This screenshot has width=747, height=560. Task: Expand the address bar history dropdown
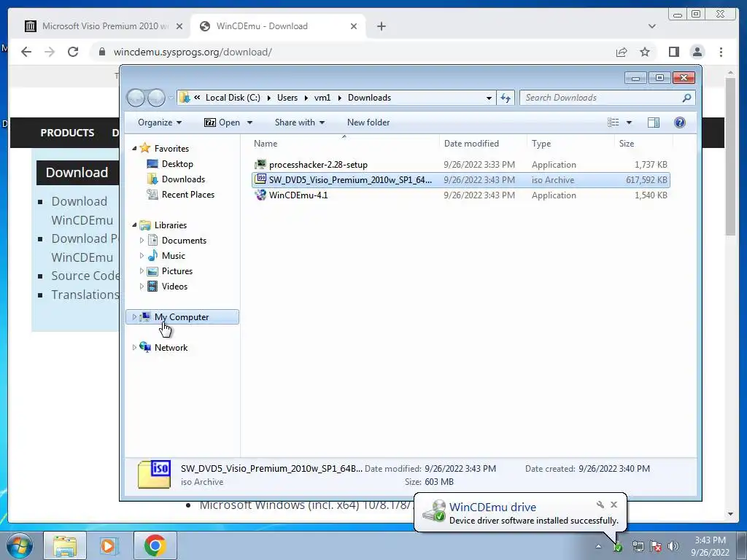(x=489, y=98)
